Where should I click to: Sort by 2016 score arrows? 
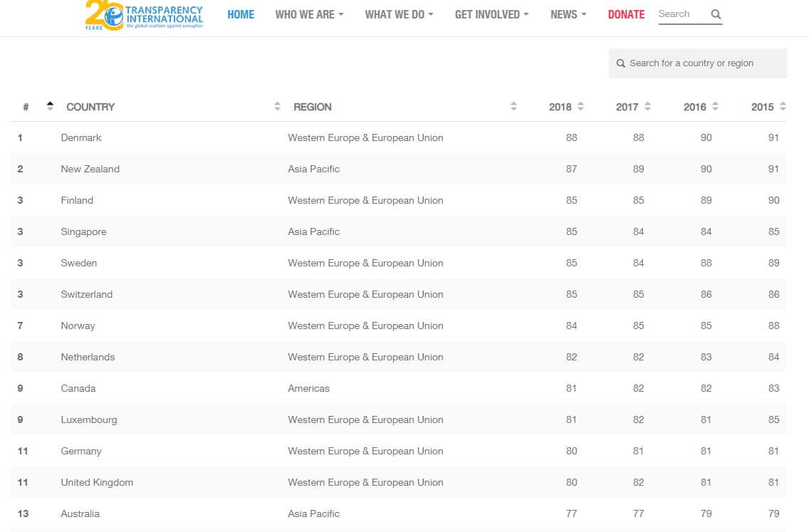click(715, 106)
